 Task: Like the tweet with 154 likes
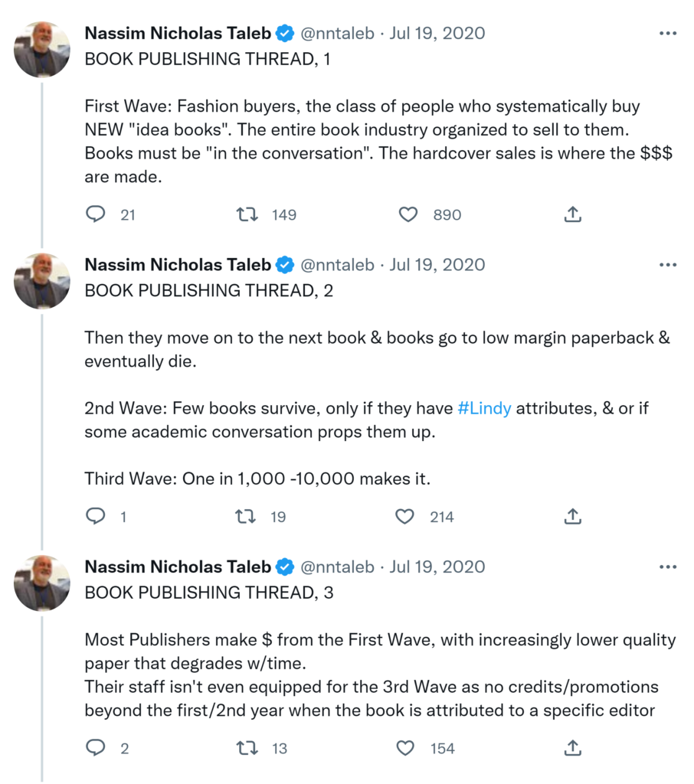pos(404,748)
